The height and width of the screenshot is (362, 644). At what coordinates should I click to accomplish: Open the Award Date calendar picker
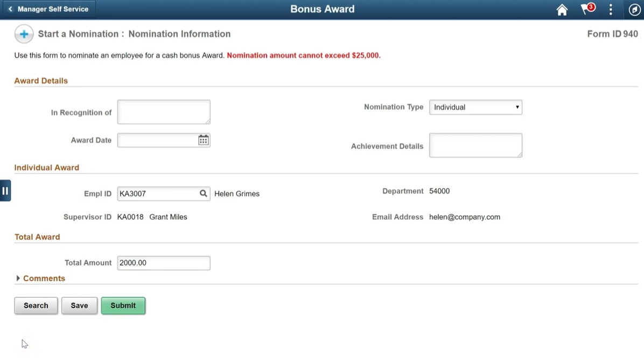coord(203,140)
